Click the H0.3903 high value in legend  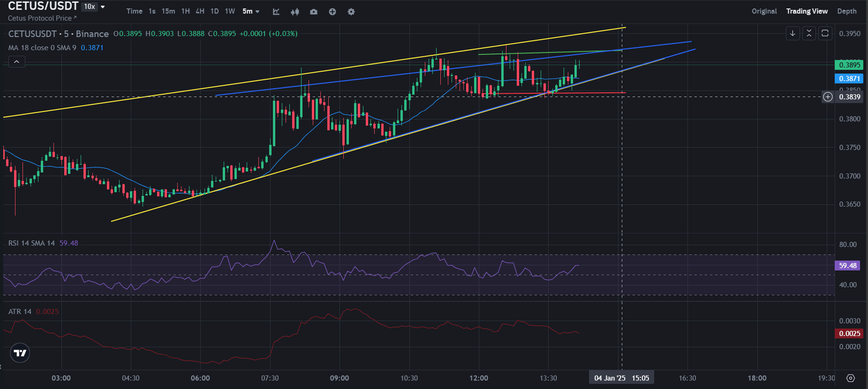pos(159,34)
